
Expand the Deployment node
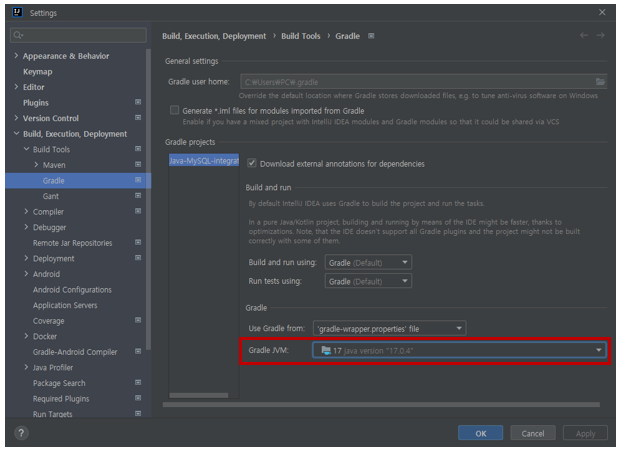(x=26, y=258)
